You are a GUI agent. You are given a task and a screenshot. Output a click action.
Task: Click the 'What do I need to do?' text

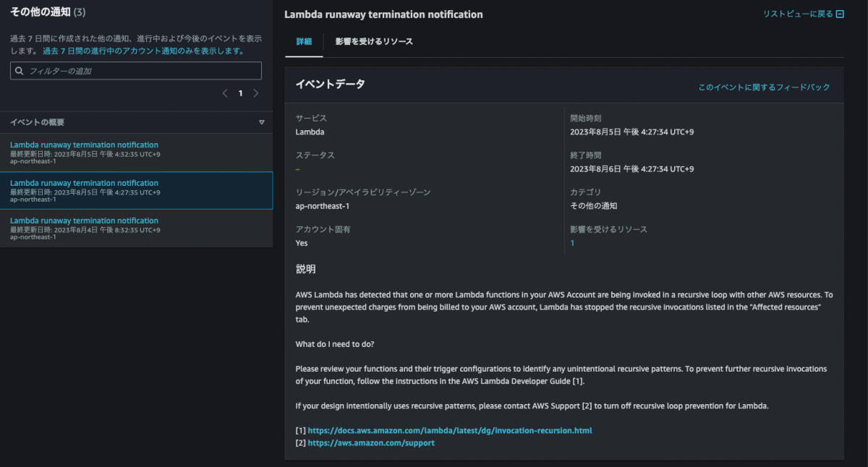coord(334,344)
